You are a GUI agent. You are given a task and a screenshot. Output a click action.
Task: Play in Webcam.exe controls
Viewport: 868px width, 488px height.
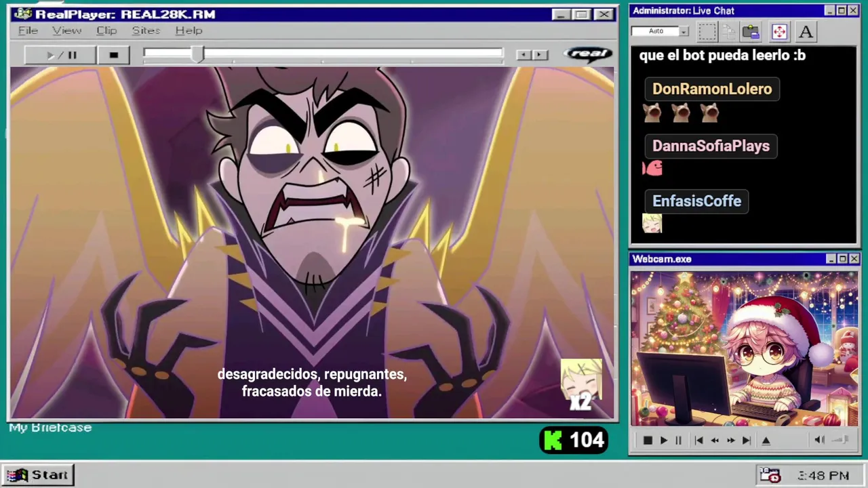[x=664, y=441]
